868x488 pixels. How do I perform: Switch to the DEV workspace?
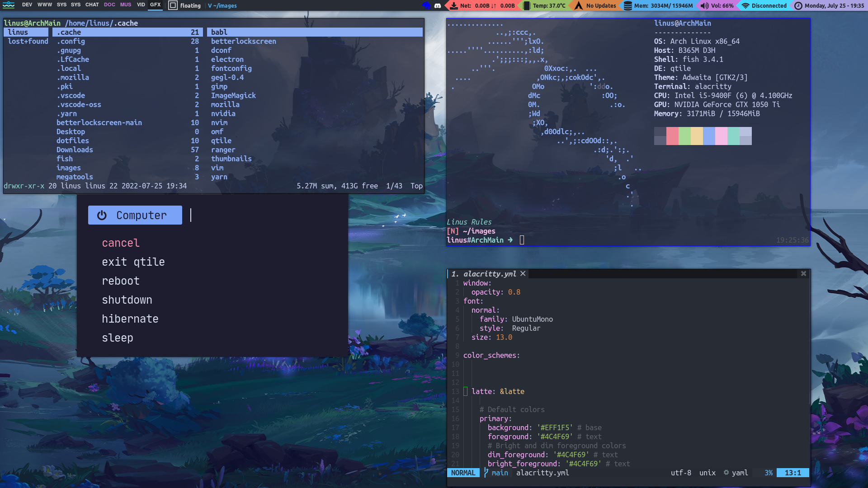(x=27, y=5)
